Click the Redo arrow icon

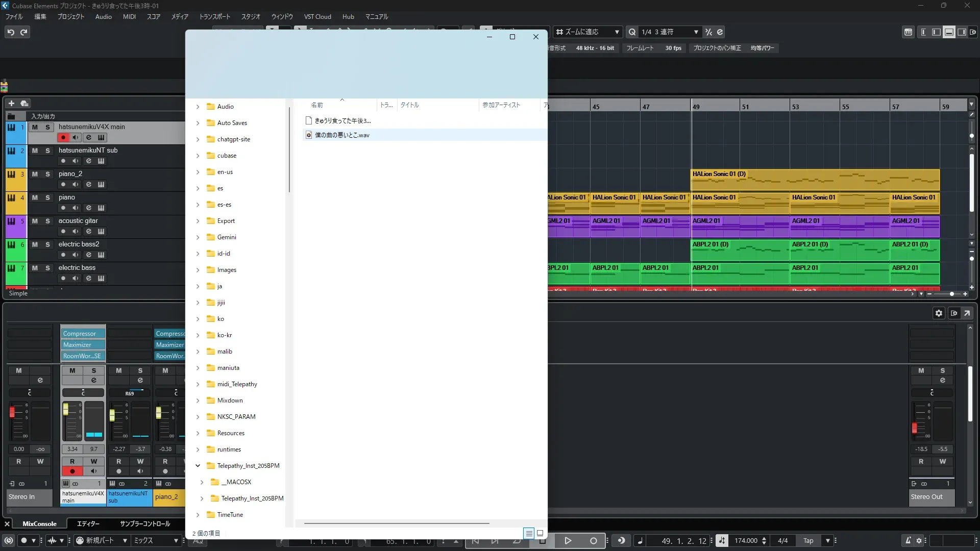(23, 32)
